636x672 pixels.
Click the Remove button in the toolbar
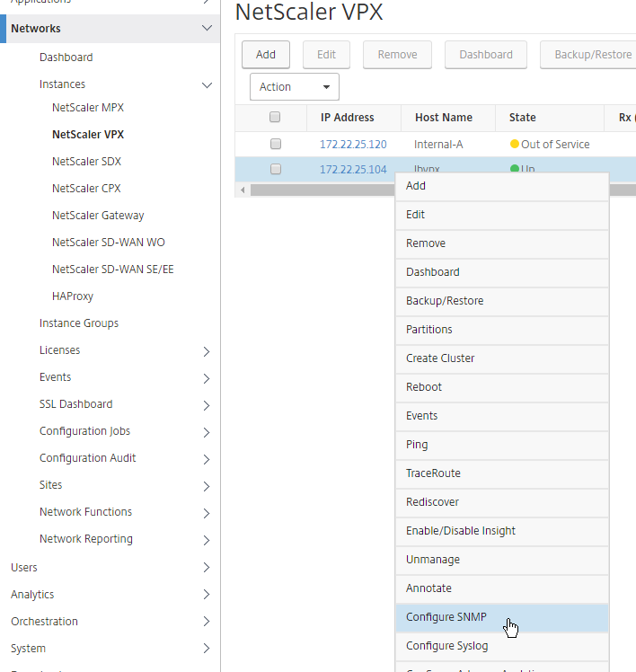click(397, 55)
